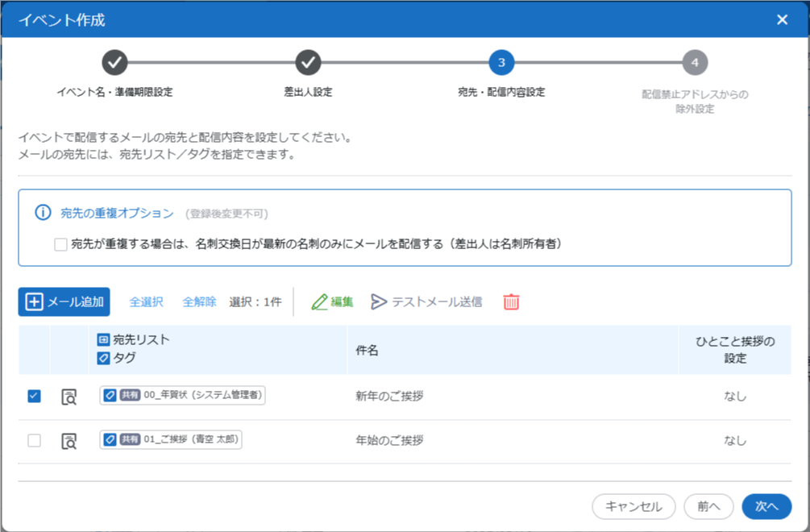Click the info icon beside 宛先の重複オプション
This screenshot has height=532, width=810.
click(x=43, y=214)
